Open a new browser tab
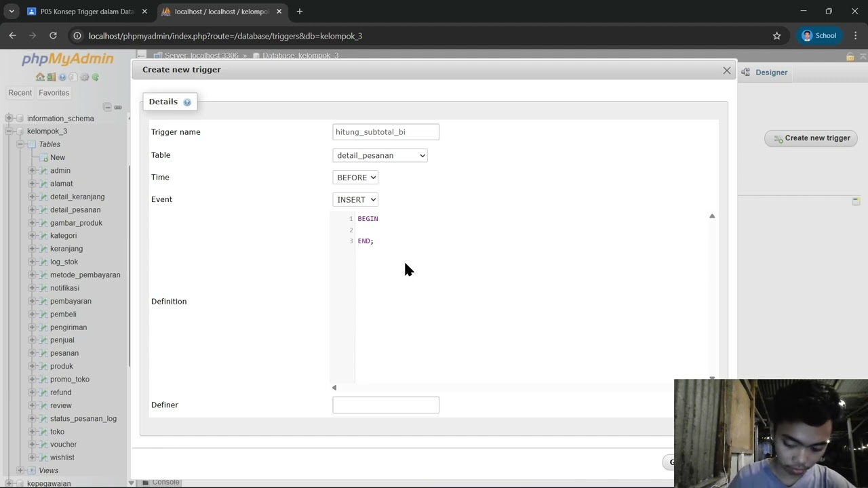The height and width of the screenshot is (488, 868). [300, 12]
